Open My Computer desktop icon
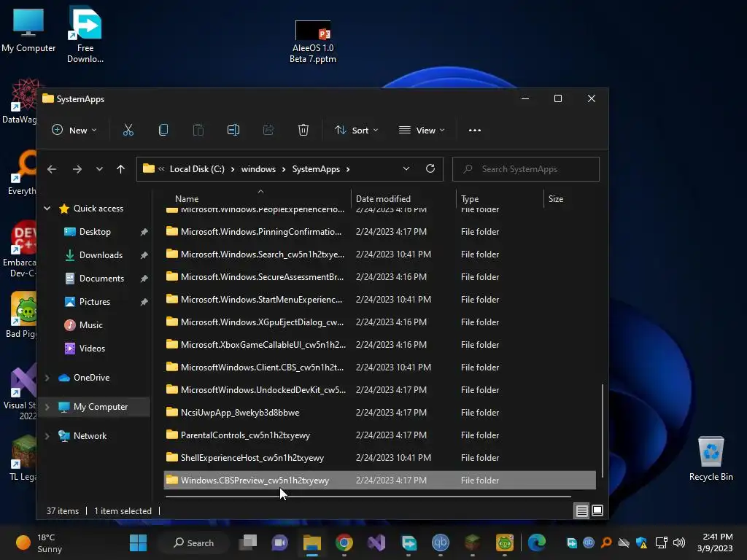This screenshot has height=560, width=747. pos(28,30)
